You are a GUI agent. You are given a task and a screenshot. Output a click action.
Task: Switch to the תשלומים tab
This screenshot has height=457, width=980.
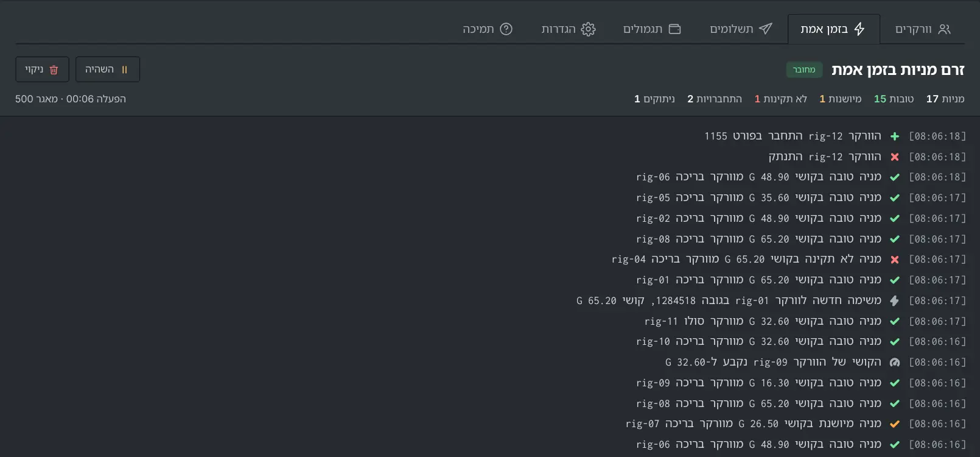point(741,29)
